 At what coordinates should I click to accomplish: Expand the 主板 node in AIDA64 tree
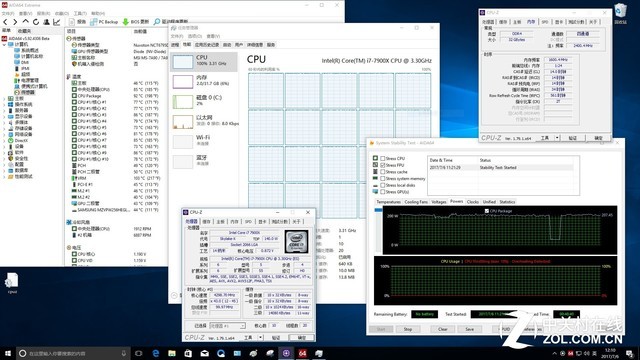(4, 98)
